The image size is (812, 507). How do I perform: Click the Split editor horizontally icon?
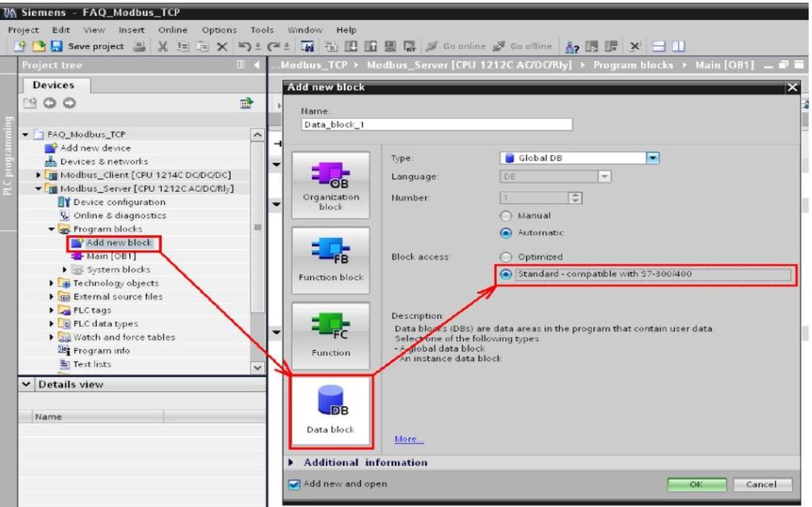pos(659,47)
